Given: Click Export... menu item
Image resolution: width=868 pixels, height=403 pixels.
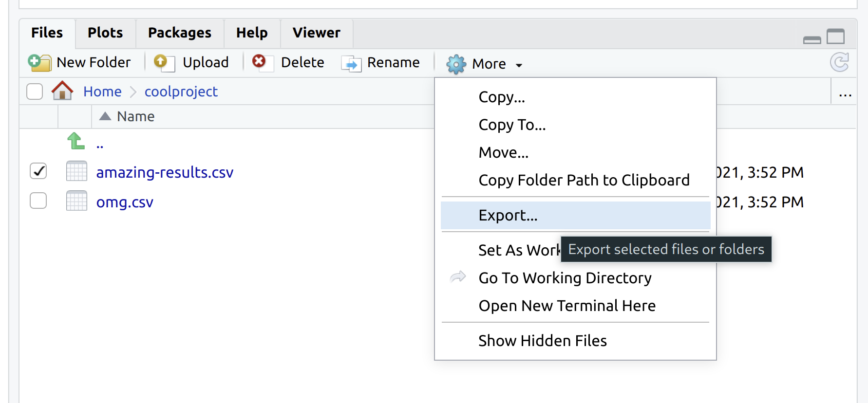Looking at the screenshot, I should point(575,215).
